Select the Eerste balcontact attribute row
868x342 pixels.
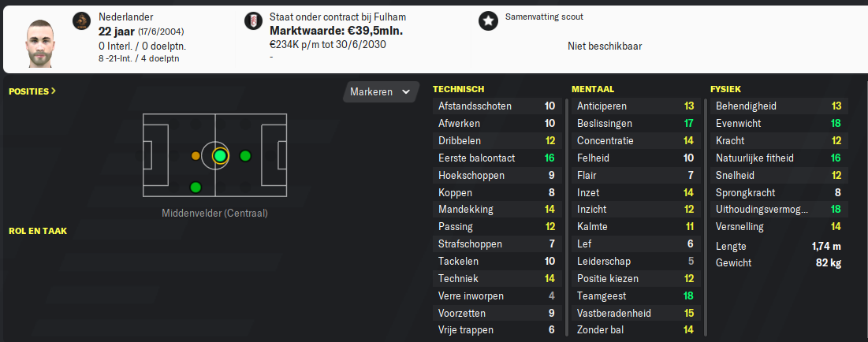coord(497,158)
